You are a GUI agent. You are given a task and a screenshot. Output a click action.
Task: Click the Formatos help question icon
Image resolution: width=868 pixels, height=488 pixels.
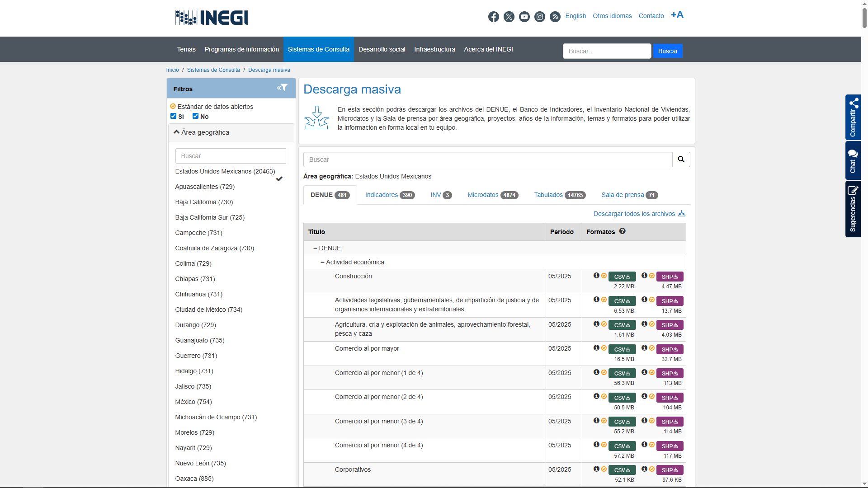623,231
